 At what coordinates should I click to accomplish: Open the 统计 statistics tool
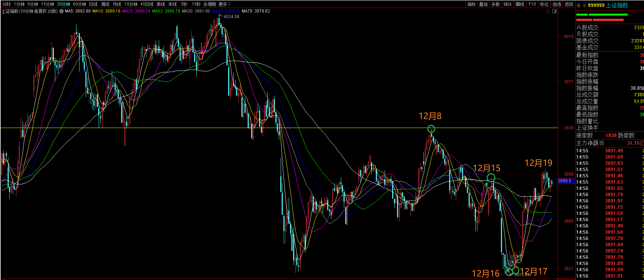[x=508, y=4]
